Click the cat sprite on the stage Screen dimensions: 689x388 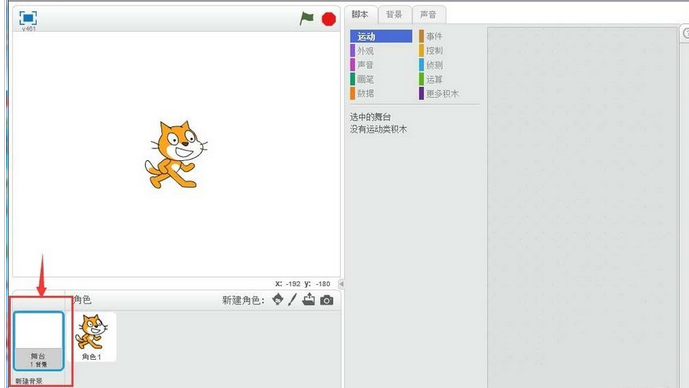(176, 155)
